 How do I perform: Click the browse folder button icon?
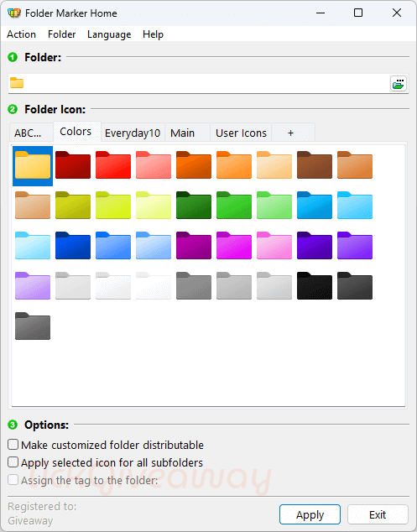[x=399, y=83]
